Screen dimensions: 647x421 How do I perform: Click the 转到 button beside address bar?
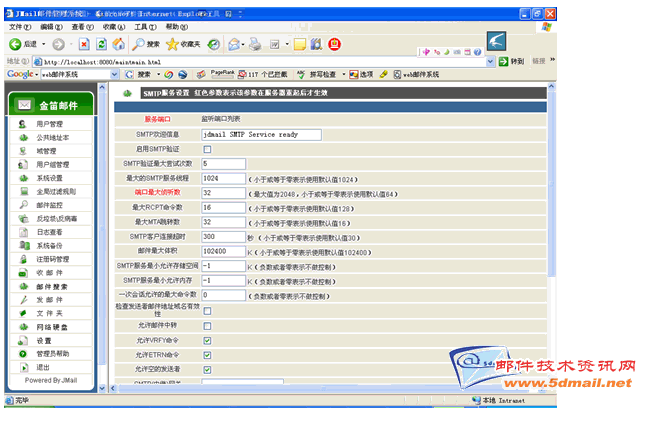point(510,61)
